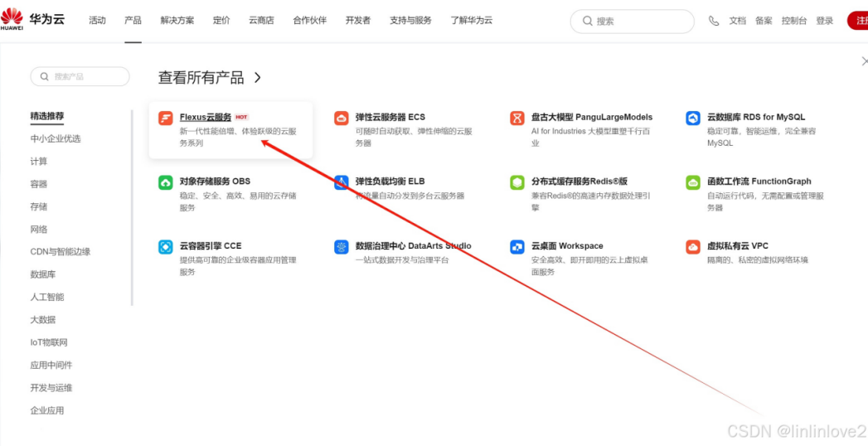Open 云桌面 Workspace title link
Image resolution: width=868 pixels, height=446 pixels.
[x=567, y=246]
